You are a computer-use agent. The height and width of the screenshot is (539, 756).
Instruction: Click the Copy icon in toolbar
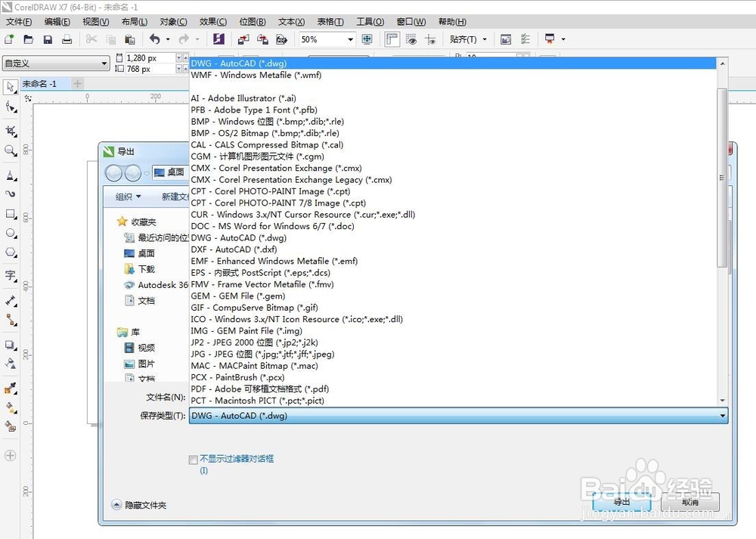tap(110, 39)
